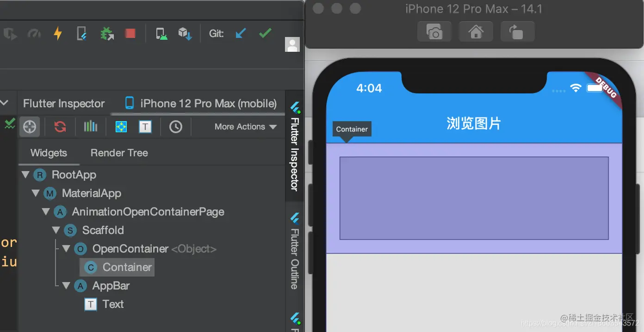The width and height of the screenshot is (644, 332).
Task: Open the performance overlay bars icon
Action: (x=91, y=126)
